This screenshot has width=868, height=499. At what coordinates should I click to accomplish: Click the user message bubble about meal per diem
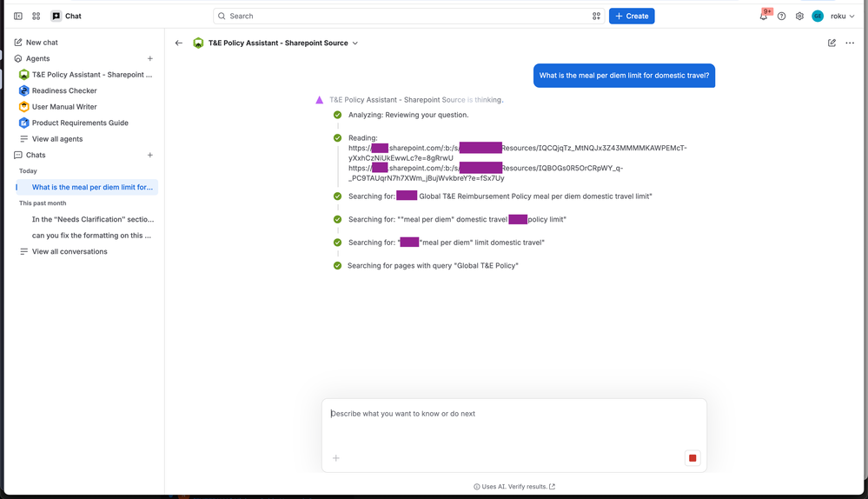(x=624, y=76)
